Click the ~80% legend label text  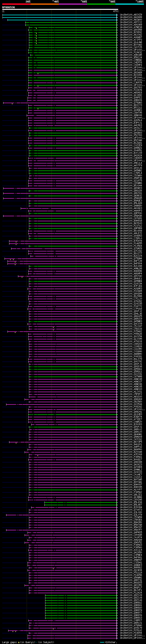click(x=112, y=2)
